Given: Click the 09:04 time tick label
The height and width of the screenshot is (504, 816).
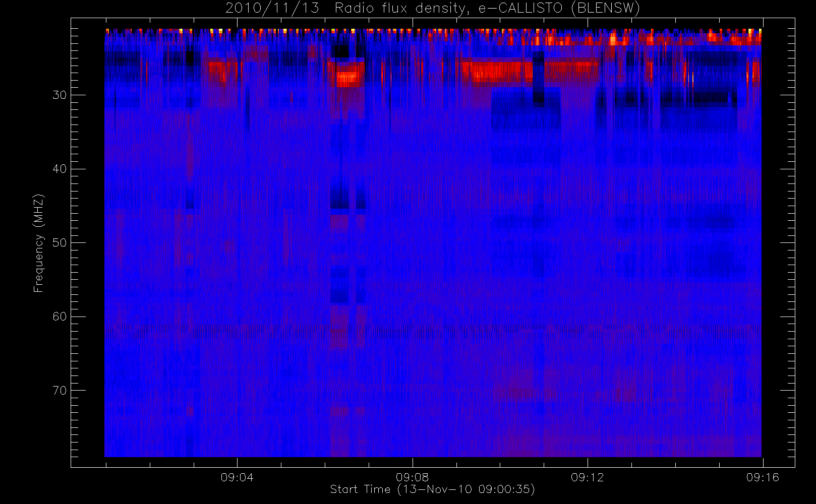Looking at the screenshot, I should (x=237, y=477).
